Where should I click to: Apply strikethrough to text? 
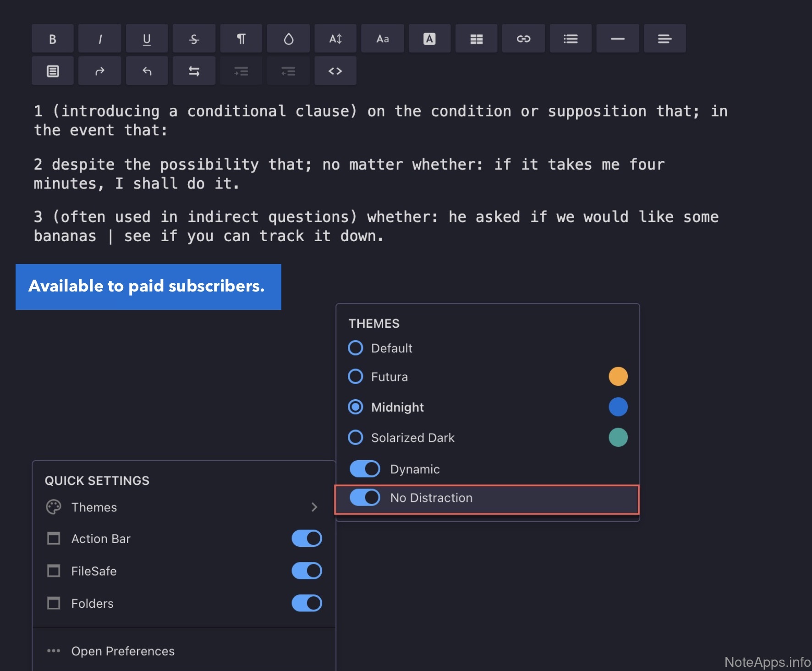coord(194,39)
